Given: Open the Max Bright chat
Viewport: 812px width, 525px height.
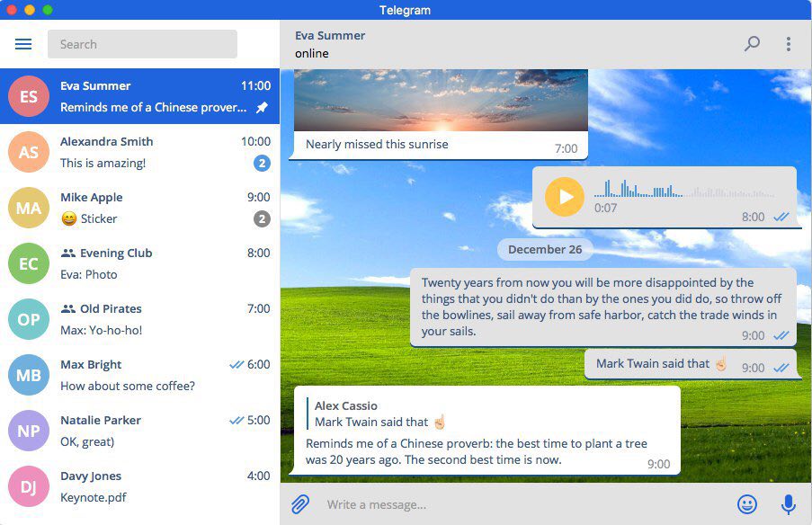Looking at the screenshot, I should (x=139, y=375).
